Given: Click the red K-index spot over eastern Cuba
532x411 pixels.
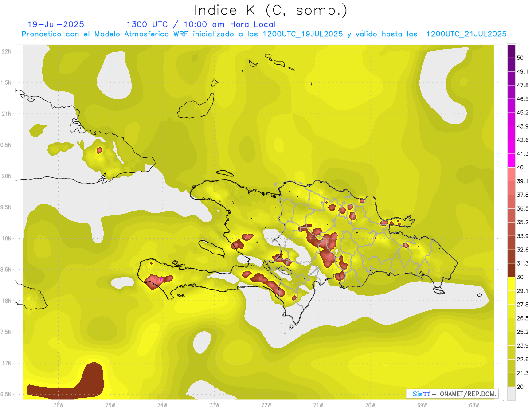Looking at the screenshot, I should 99,150.
